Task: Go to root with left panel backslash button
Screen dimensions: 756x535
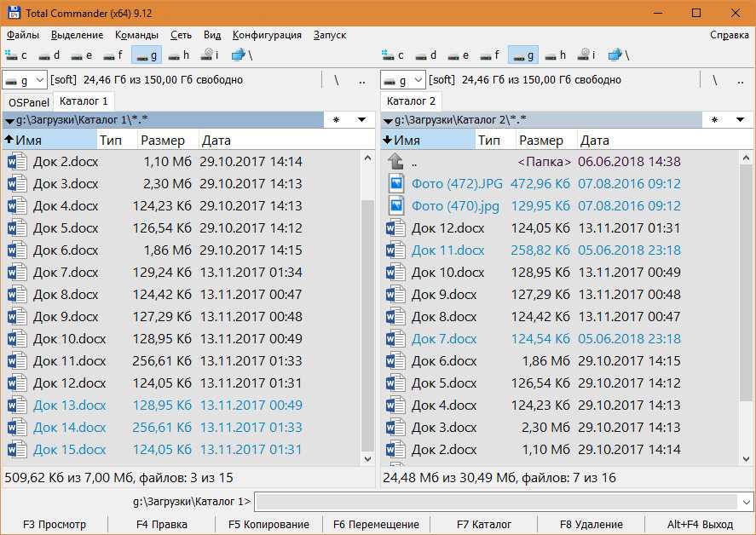Action: (337, 80)
